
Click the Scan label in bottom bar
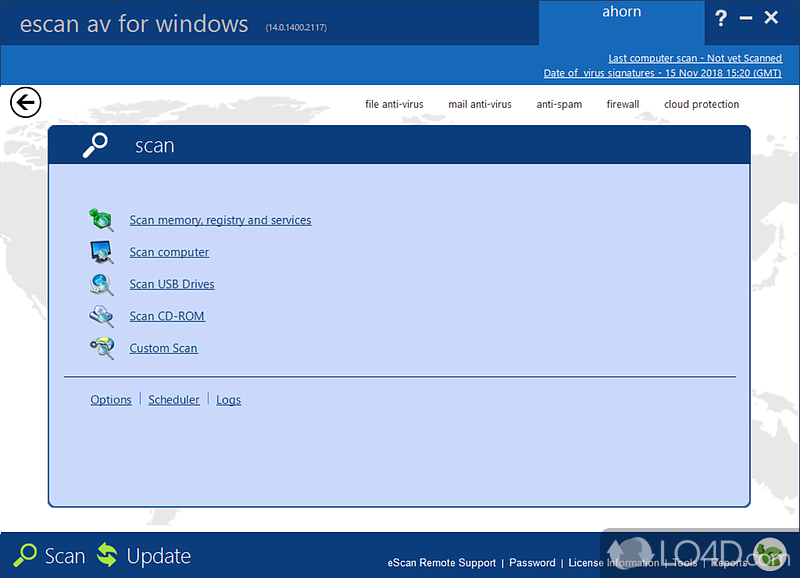pyautogui.click(x=65, y=556)
